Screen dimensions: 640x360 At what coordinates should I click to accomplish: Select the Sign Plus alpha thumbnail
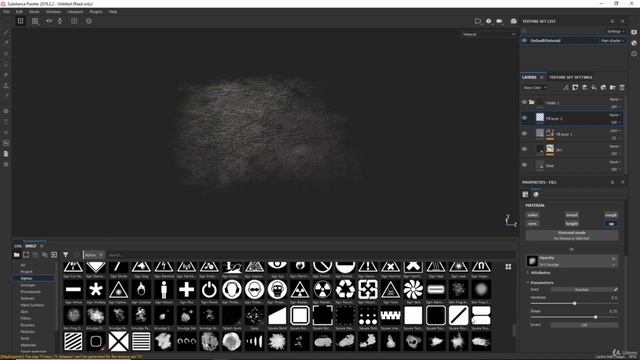[187, 290]
